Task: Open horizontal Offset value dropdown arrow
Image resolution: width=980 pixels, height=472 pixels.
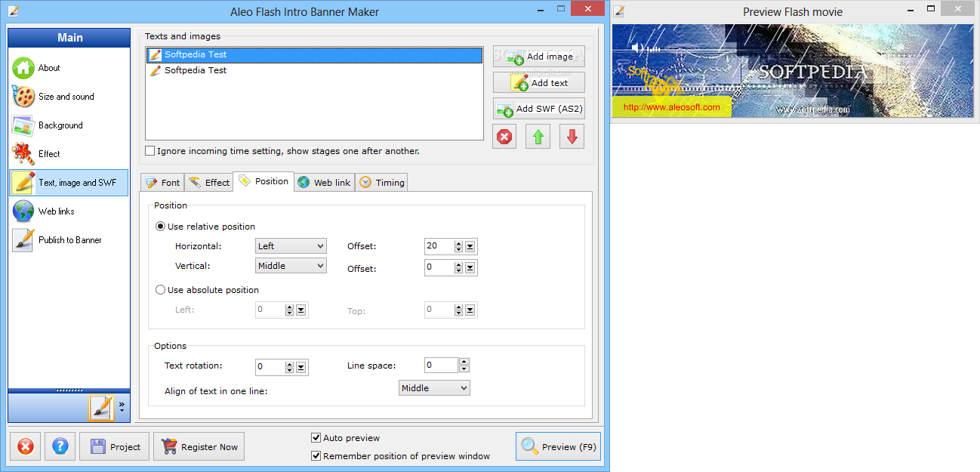Action: pos(470,246)
